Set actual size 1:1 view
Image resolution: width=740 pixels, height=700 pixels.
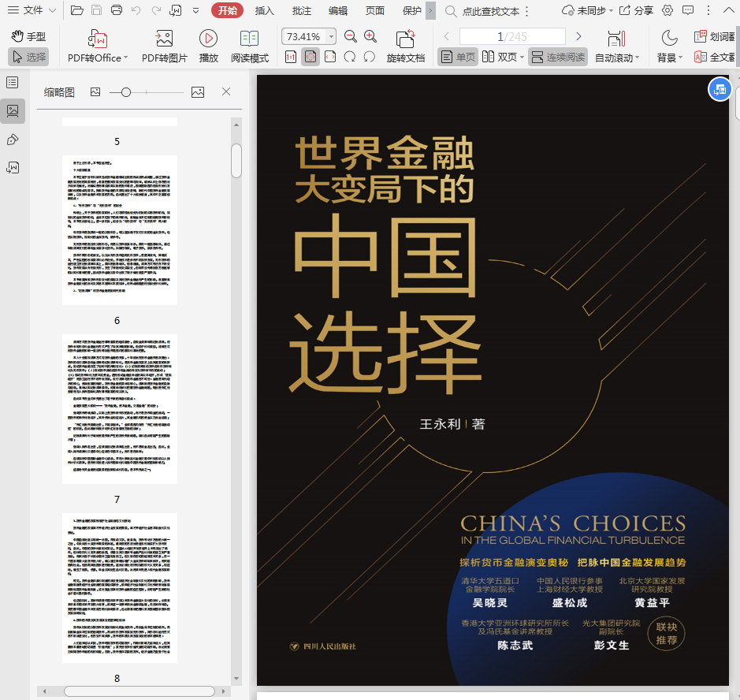coord(291,57)
